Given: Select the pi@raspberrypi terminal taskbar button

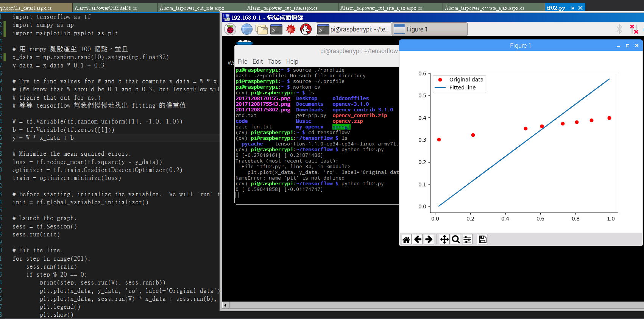Looking at the screenshot, I should click(x=353, y=29).
